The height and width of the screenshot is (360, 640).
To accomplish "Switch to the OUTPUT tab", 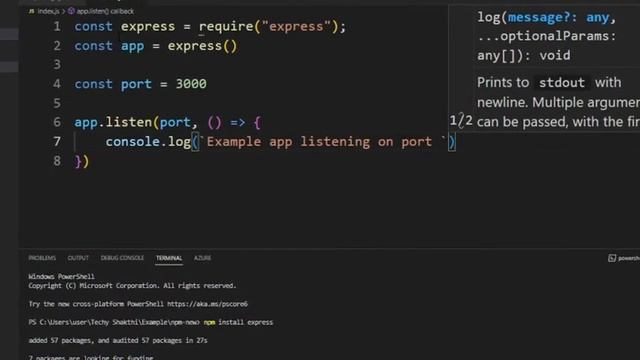I will coord(78,258).
